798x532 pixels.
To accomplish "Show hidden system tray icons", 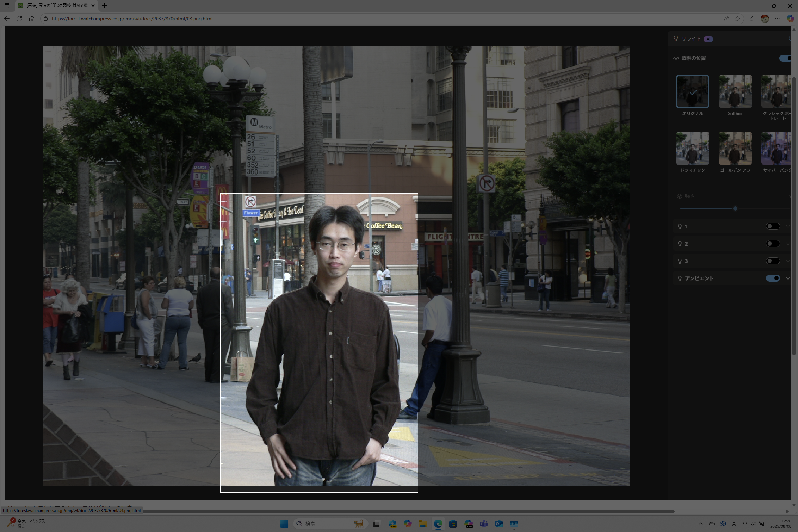I will pos(701,524).
